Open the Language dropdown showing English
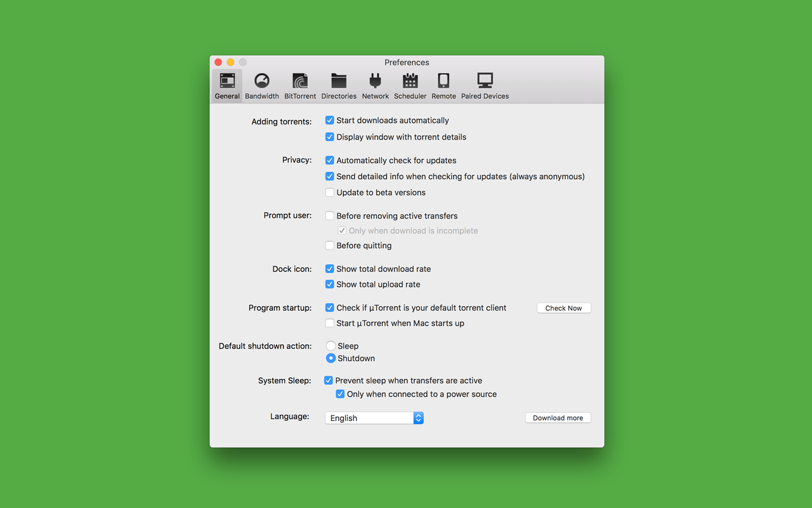The height and width of the screenshot is (508, 812). (374, 418)
